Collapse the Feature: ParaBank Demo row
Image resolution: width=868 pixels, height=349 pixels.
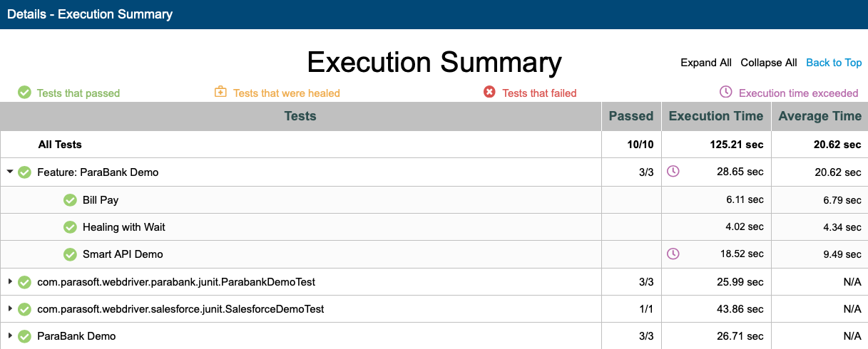[x=10, y=172]
